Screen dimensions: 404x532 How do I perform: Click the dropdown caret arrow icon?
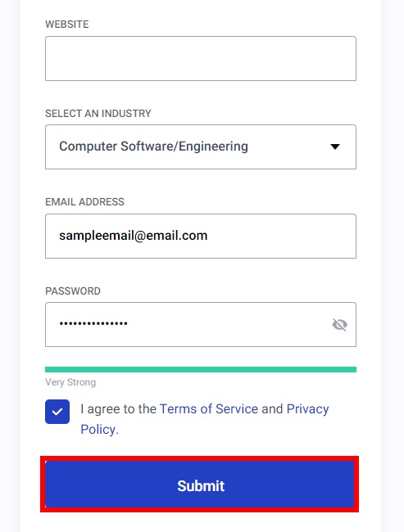[x=335, y=147]
